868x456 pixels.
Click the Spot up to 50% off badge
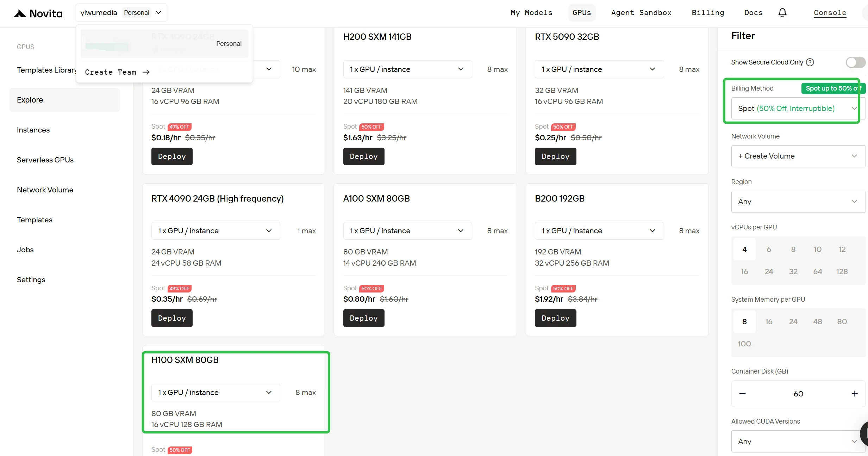coord(833,88)
